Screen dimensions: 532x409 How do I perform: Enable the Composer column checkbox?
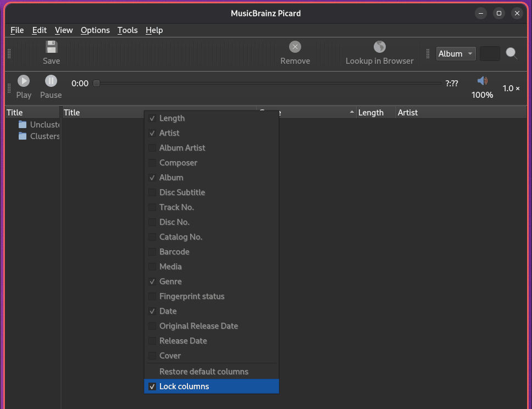click(x=152, y=163)
